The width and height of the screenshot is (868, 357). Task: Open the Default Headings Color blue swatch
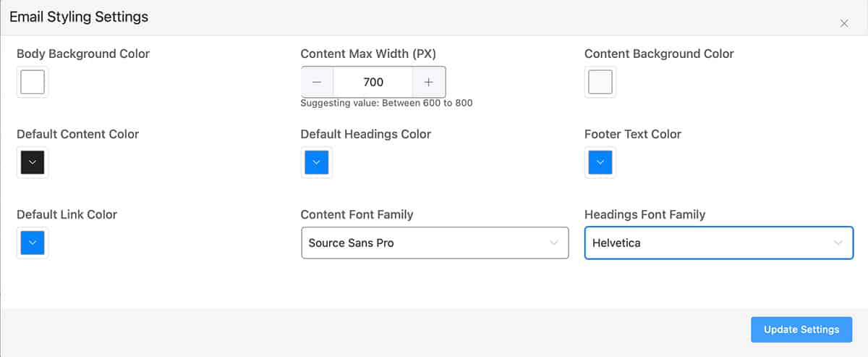pos(316,162)
